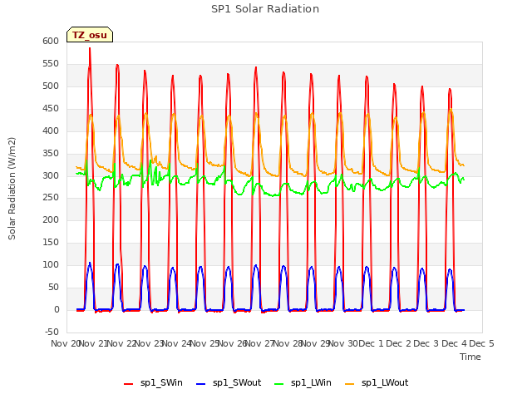Click the Dec 3 x-axis label
Image resolution: width=532 pixels, height=399 pixels.
click(426, 343)
